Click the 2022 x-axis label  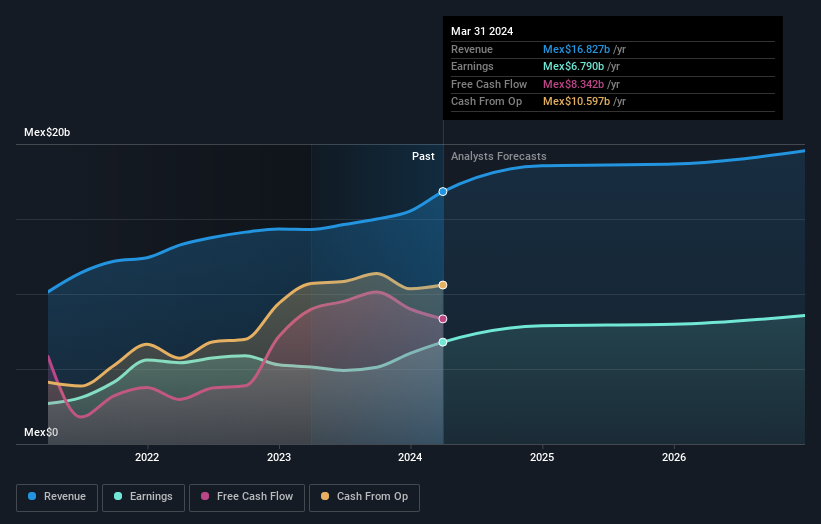pyautogui.click(x=147, y=457)
